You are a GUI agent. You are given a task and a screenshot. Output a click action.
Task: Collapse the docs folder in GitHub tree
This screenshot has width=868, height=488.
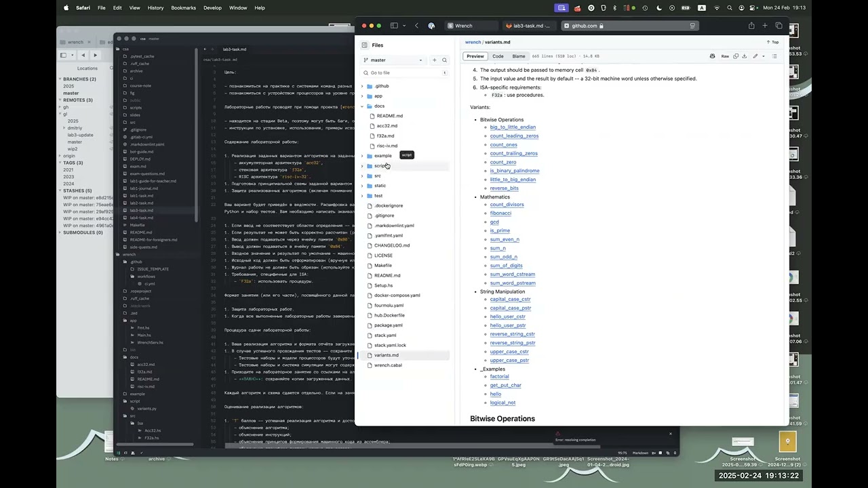(361, 106)
